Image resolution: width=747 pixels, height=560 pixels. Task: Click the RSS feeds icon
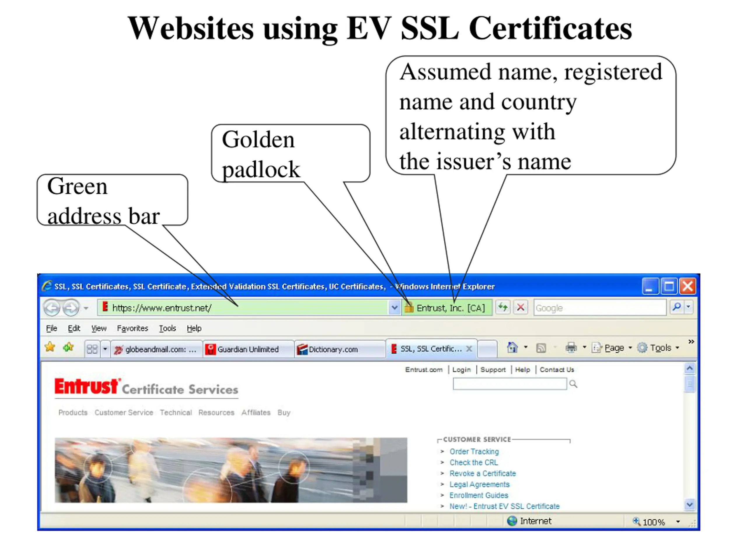(541, 348)
